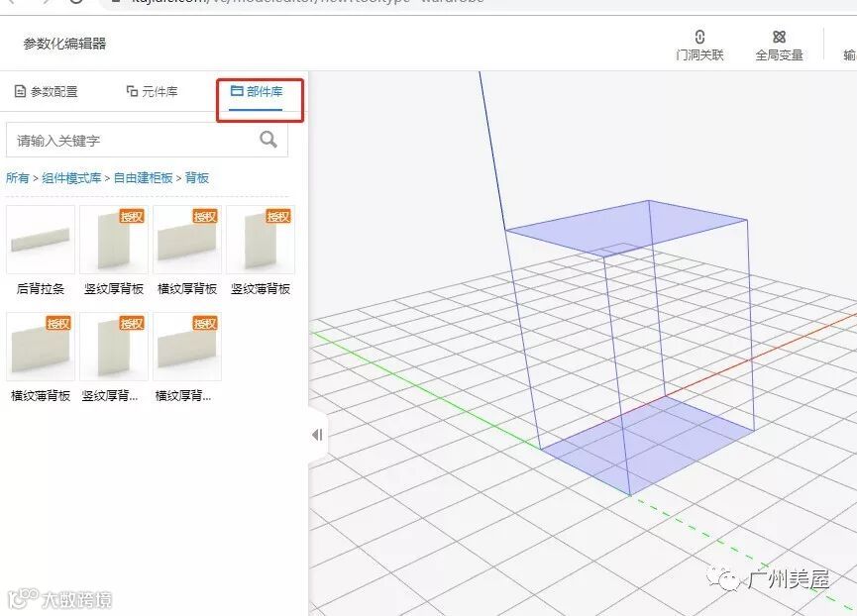857x616 pixels.
Task: Click the 横纹薄背板 label text
Action: click(41, 395)
